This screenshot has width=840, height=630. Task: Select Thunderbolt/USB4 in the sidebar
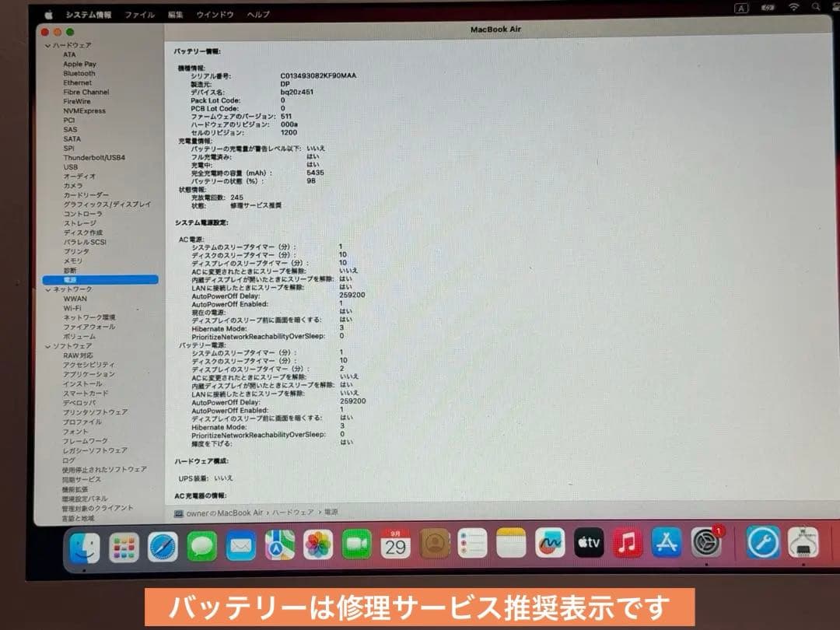(94, 157)
